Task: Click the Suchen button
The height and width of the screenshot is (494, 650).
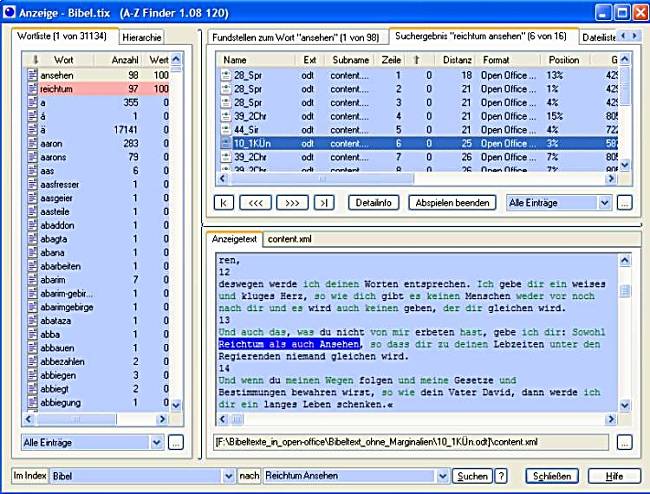Action: (472, 476)
